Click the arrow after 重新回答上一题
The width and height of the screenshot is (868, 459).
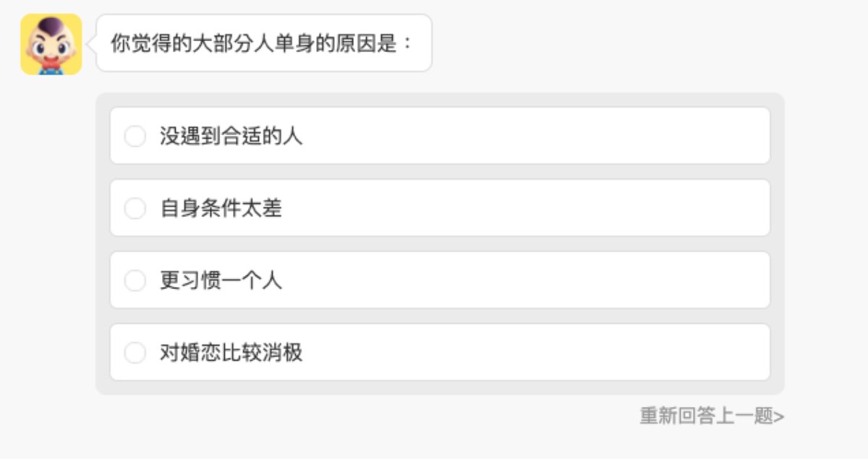779,417
